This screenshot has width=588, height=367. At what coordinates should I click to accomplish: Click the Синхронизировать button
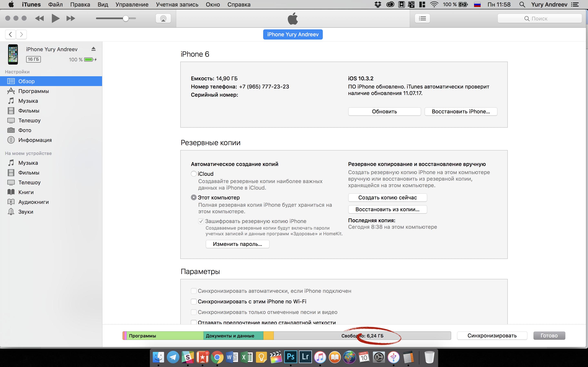(492, 336)
